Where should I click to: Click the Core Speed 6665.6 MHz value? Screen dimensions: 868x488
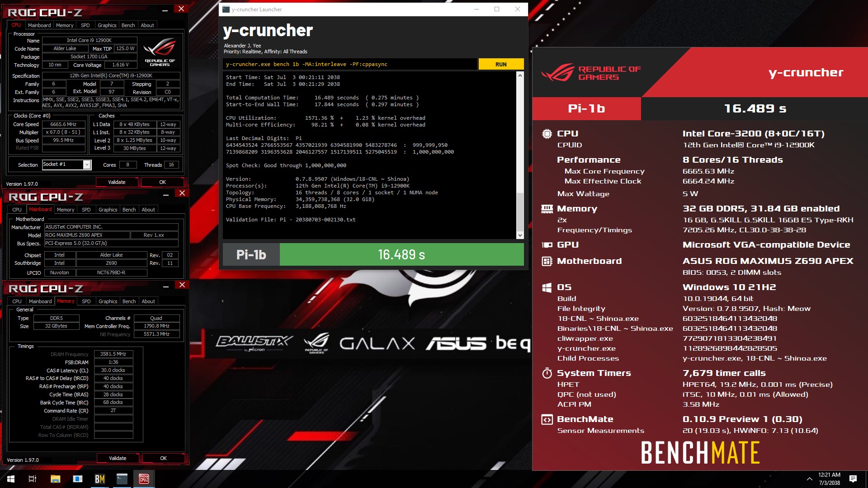tap(63, 124)
